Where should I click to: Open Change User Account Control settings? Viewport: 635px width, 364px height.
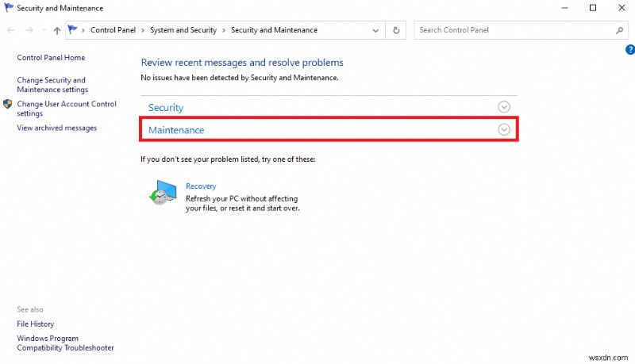point(67,109)
